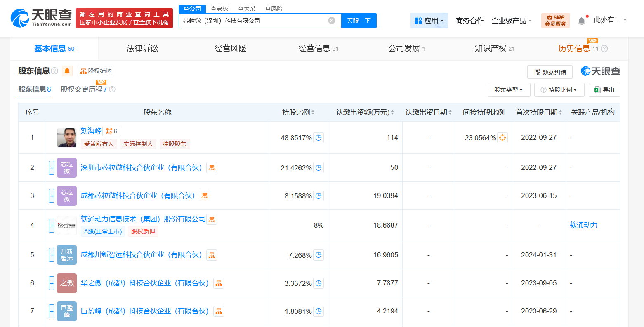The image size is (644, 327).
Task: Open pie chart icon for 刘海峰's shareholding
Action: click(318, 138)
